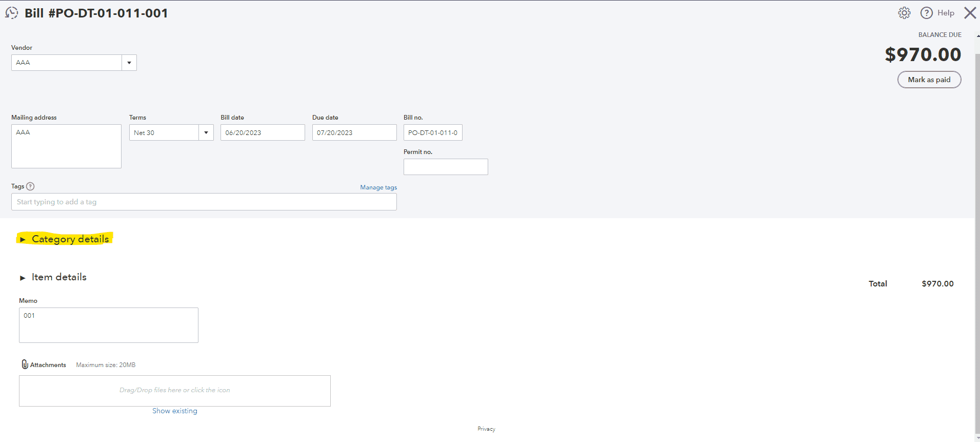
Task: Click the recent transactions clock icon
Action: coord(11,13)
